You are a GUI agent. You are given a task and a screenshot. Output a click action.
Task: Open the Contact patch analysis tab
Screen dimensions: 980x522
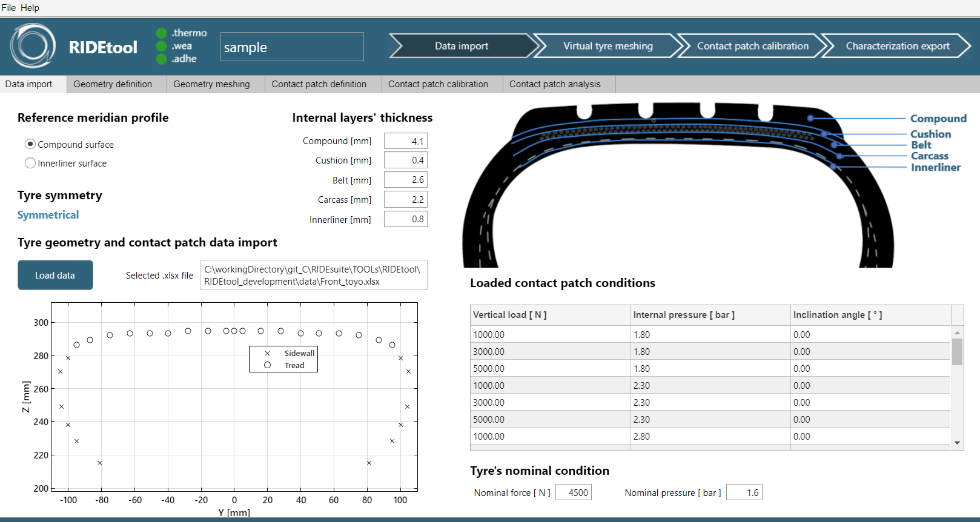click(x=555, y=84)
